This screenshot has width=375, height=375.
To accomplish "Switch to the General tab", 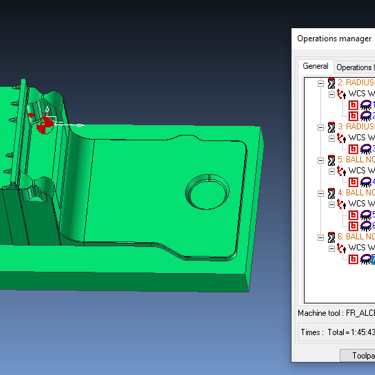I will point(315,66).
